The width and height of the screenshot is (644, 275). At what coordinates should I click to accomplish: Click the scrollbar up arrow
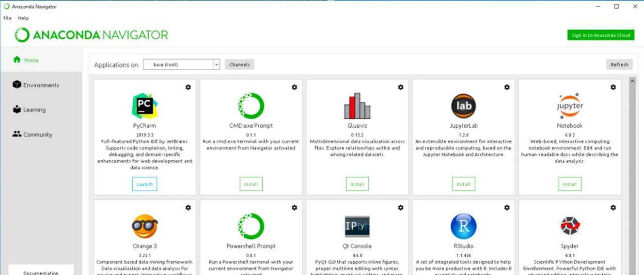pos(632,81)
